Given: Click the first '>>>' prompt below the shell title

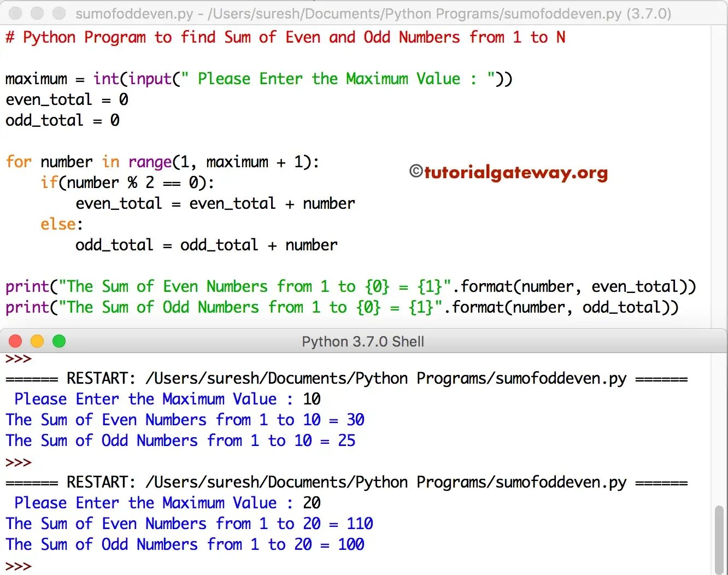Looking at the screenshot, I should point(19,359).
